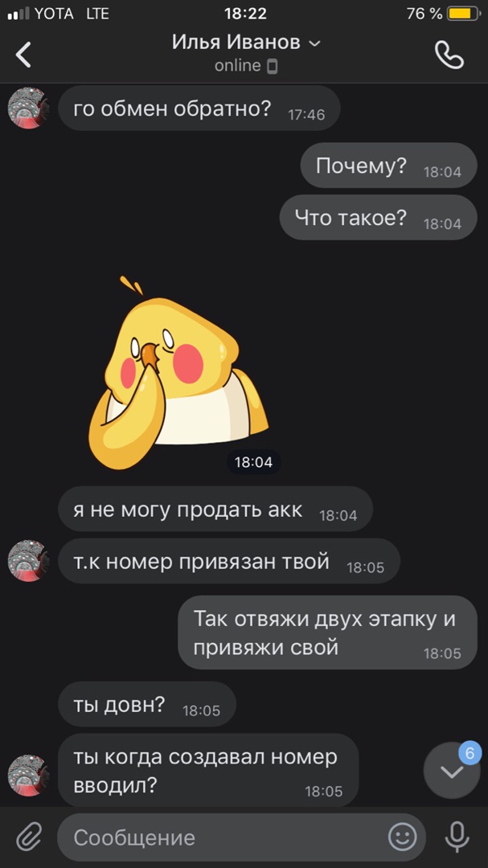The image size is (488, 868).
Task: Select message "Так отвяжи двух этапку и привяжи свой"
Action: tap(327, 633)
